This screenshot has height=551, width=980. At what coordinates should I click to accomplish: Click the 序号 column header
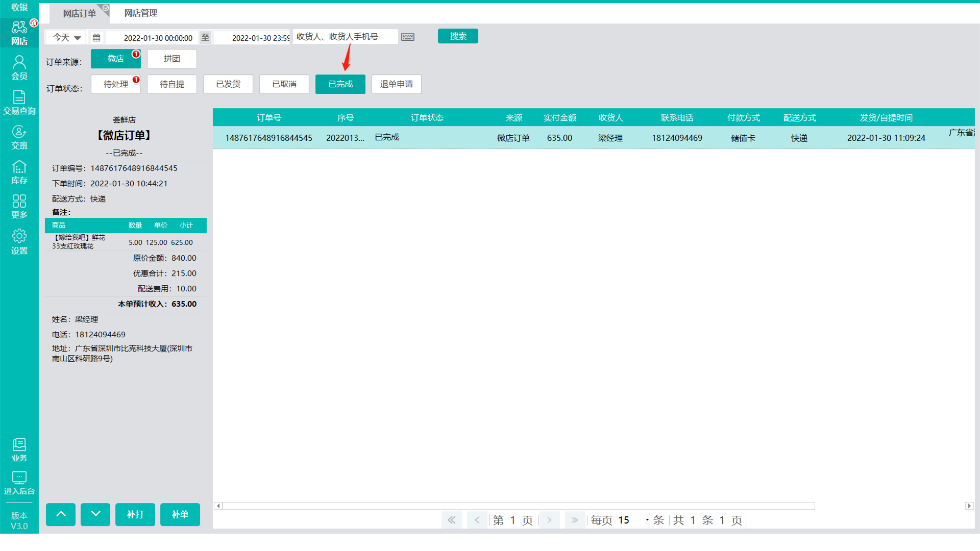(346, 118)
